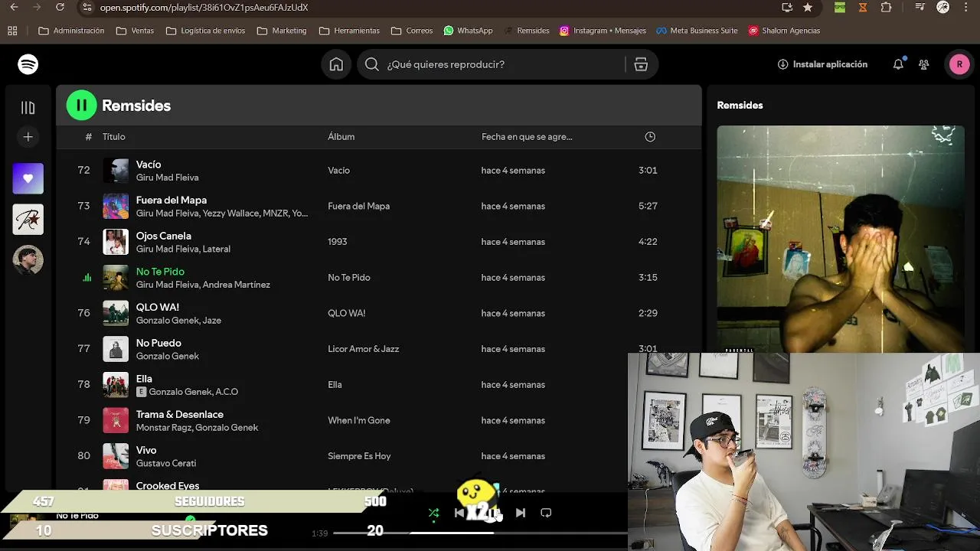The width and height of the screenshot is (980, 551).
Task: Open Meta Business Suite bookmark
Action: pyautogui.click(x=697, y=31)
